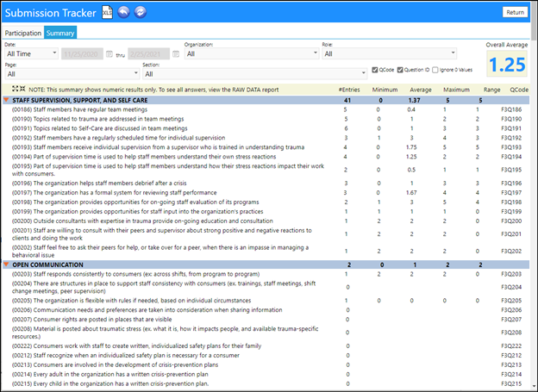Toggle the Question ID checkbox
Screen dimensions: 538x392
pyautogui.click(x=400, y=70)
